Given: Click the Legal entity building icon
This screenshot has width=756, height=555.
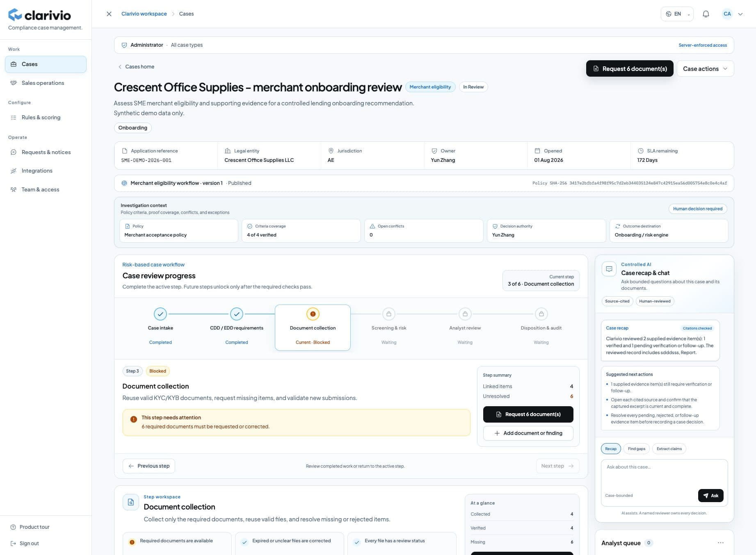Looking at the screenshot, I should coord(228,151).
